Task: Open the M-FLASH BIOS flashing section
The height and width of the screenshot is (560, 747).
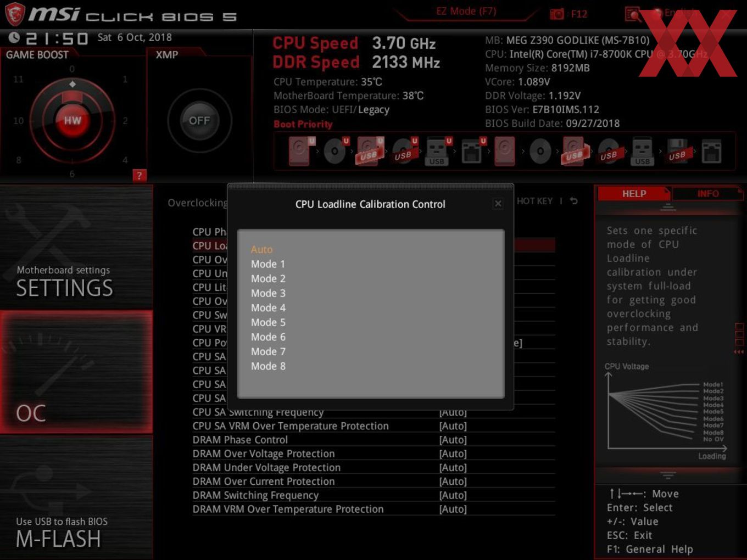Action: point(76,497)
